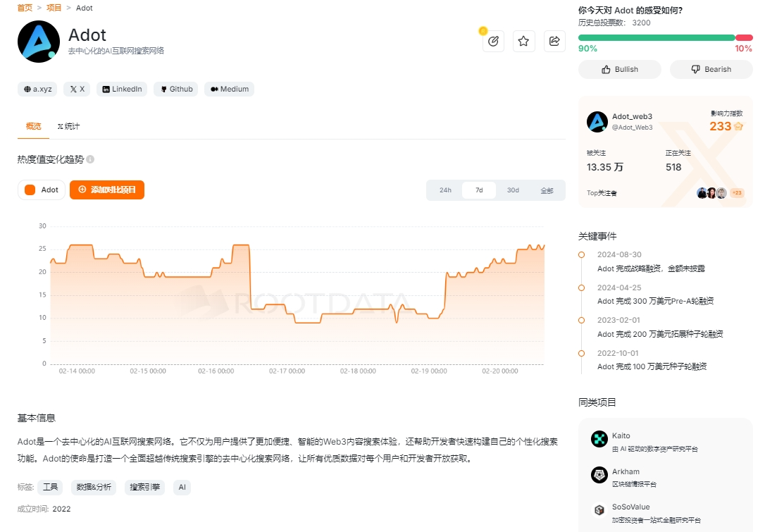Open the SoSoValue project icon
765x532 pixels.
point(599,511)
